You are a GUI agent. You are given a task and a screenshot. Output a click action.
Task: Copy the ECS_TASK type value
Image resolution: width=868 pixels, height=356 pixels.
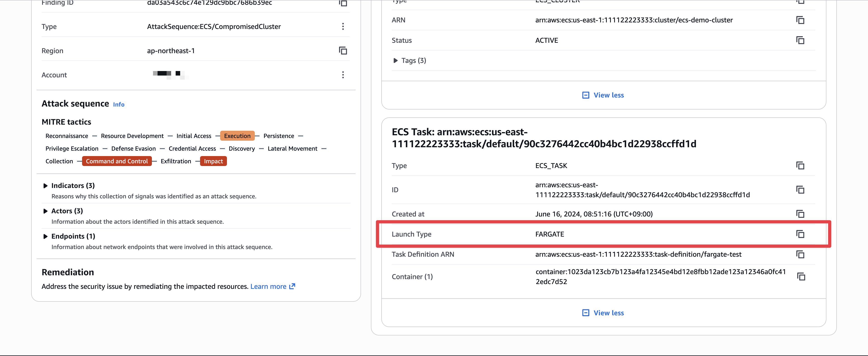(x=800, y=166)
